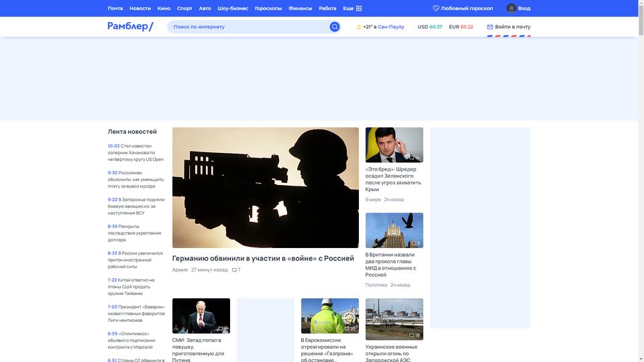Click the Политика category tag

(376, 285)
